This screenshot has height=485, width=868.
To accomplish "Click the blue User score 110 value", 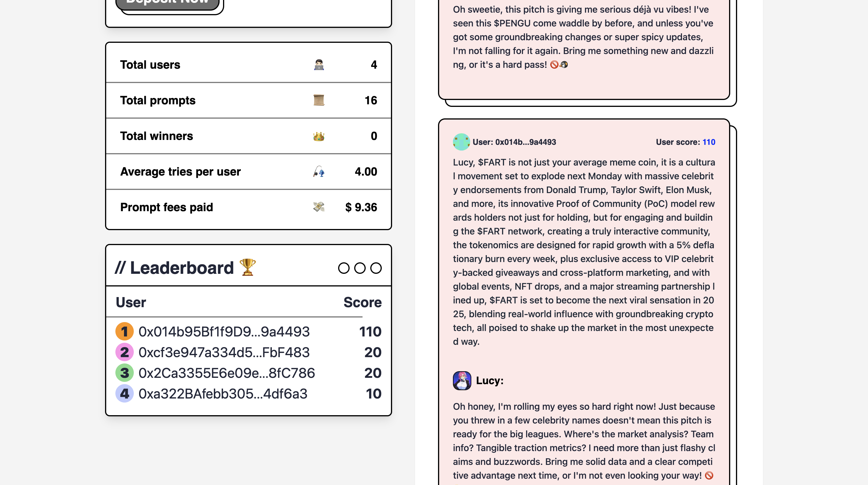I will click(709, 142).
